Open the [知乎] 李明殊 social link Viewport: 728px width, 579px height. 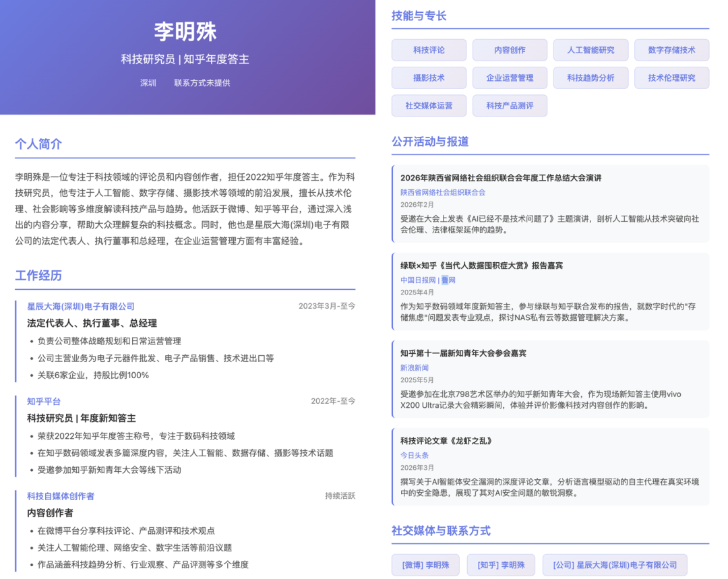(500, 565)
